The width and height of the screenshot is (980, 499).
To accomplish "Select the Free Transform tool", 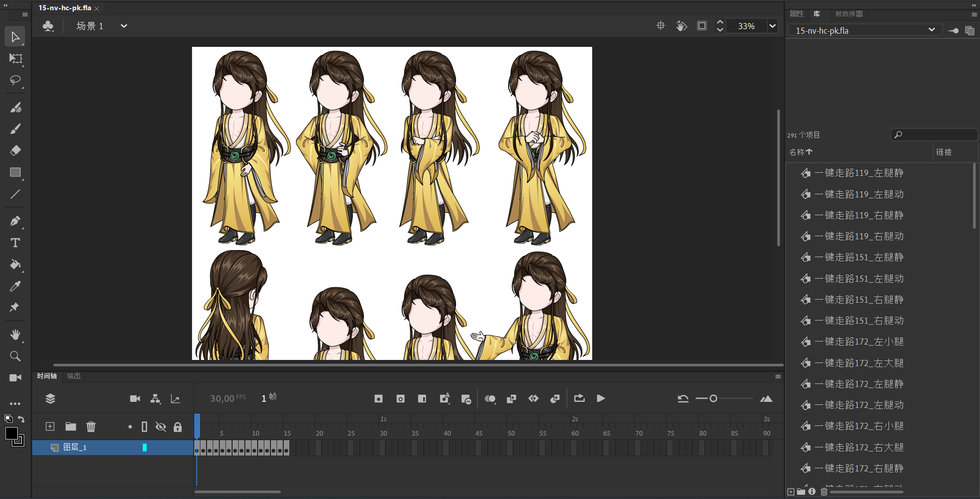I will coord(15,59).
